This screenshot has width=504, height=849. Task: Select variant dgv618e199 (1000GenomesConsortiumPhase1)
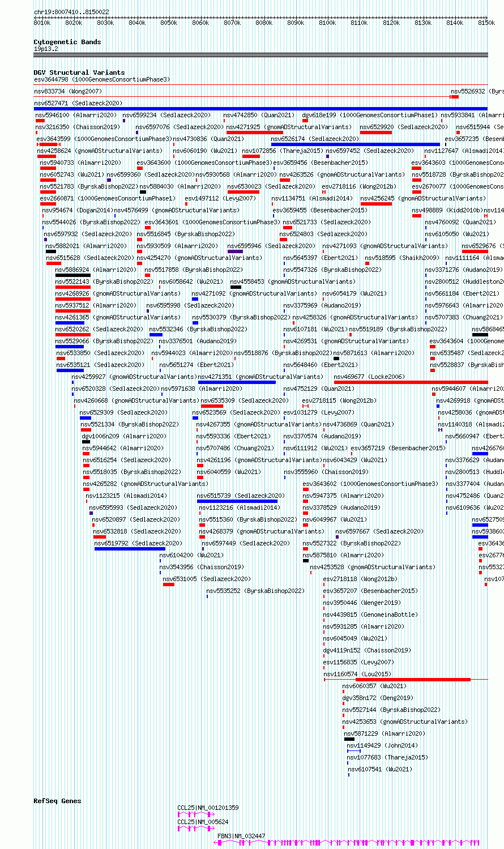tap(370, 115)
